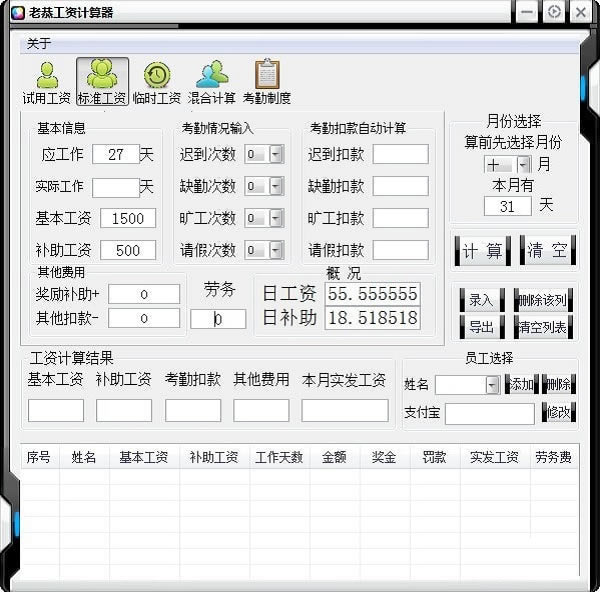
Task: Click the 其他费用 result box
Action: (x=261, y=411)
